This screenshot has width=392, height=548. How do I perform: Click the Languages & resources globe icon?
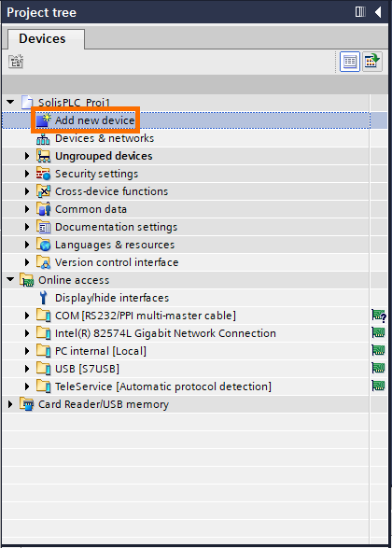coord(44,245)
